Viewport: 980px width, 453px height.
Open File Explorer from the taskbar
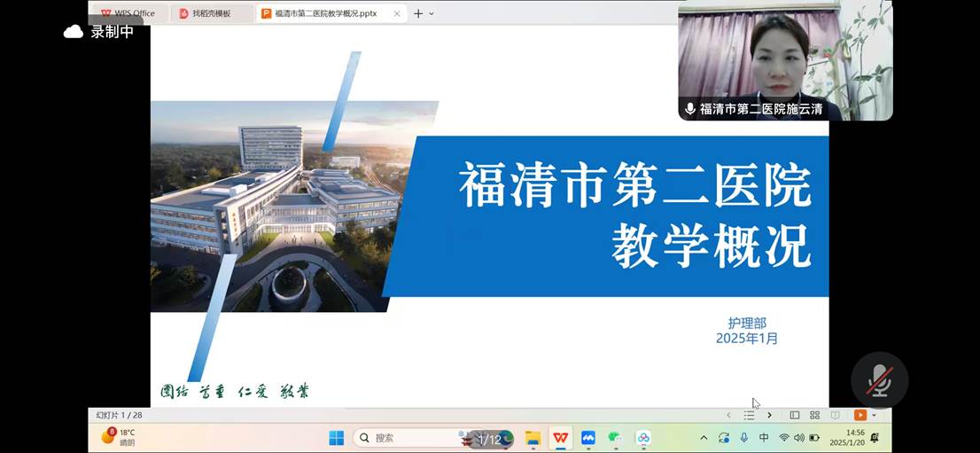[533, 438]
